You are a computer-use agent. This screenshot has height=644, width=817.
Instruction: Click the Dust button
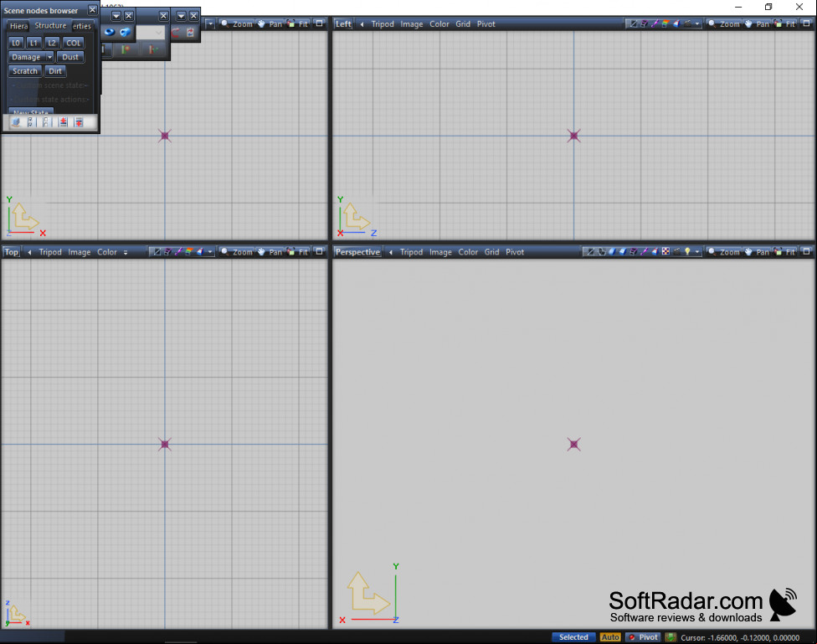pyautogui.click(x=70, y=57)
